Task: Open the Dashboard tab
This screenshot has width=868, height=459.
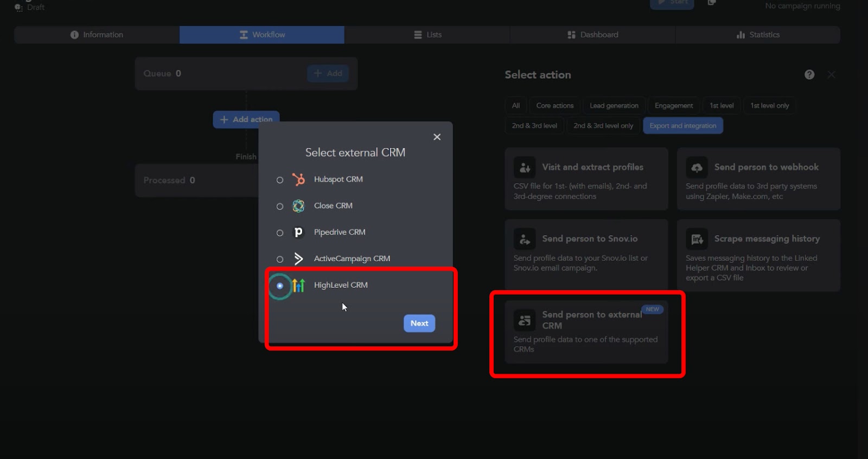Action: (593, 35)
